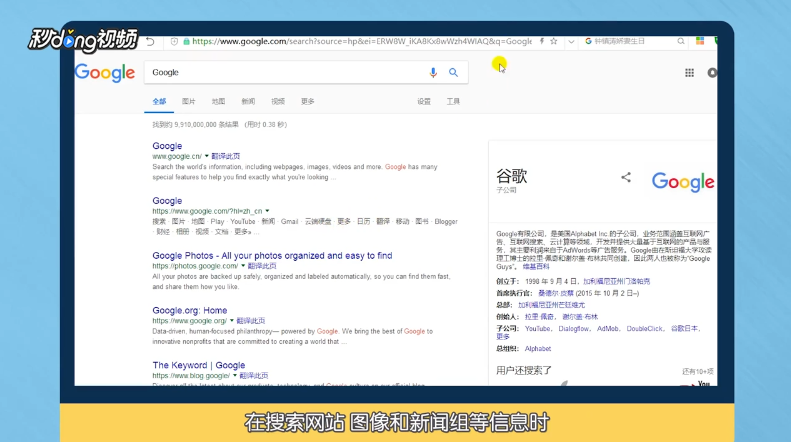This screenshot has width=791, height=442.
Task: Open the CEO name link after 首席执行官
Action: [x=555, y=293]
